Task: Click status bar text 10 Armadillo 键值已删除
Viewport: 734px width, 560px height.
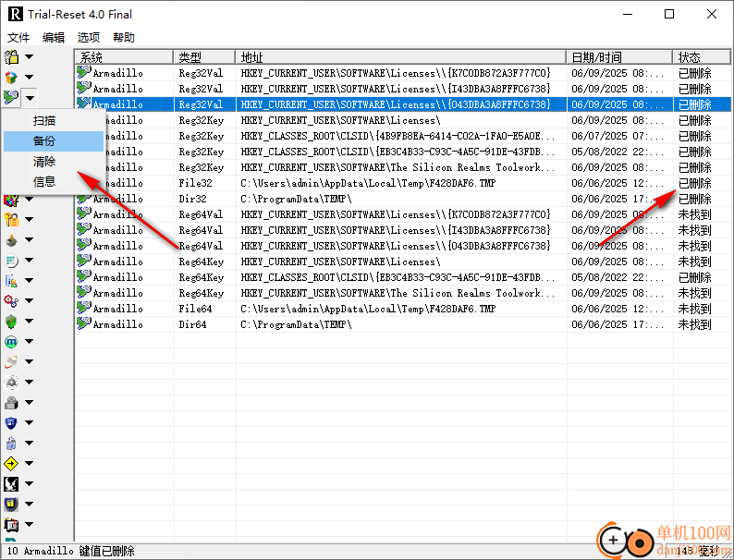Action: click(x=70, y=551)
